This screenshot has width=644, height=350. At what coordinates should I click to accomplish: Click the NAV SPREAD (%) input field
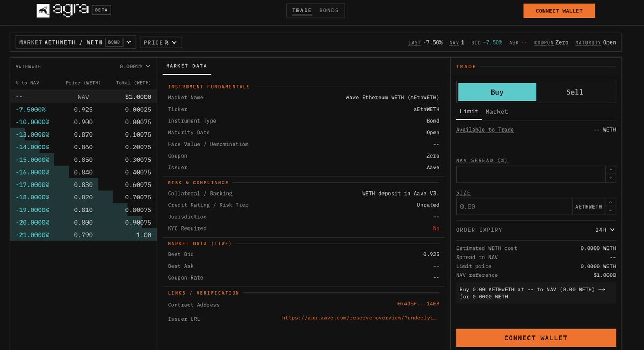pyautogui.click(x=531, y=174)
